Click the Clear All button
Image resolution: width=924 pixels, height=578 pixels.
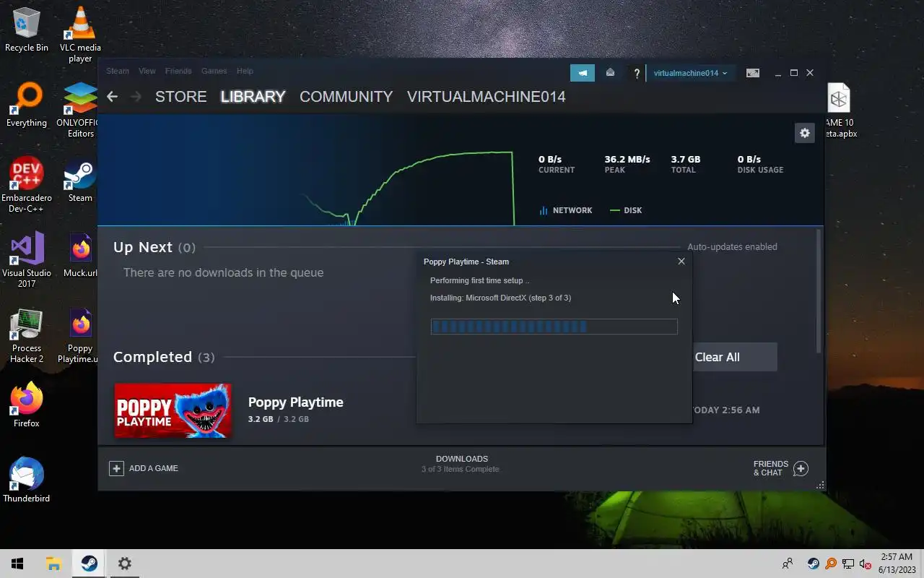click(x=735, y=357)
